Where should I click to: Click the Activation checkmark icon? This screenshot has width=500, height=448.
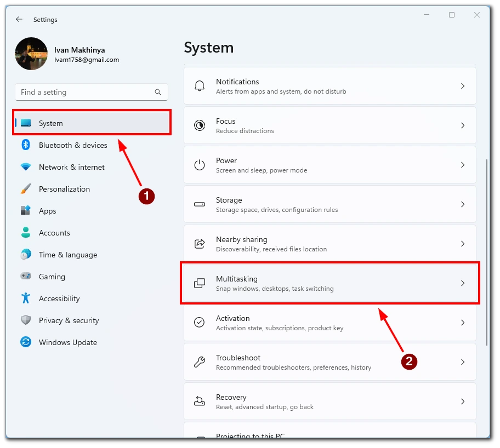pos(200,323)
